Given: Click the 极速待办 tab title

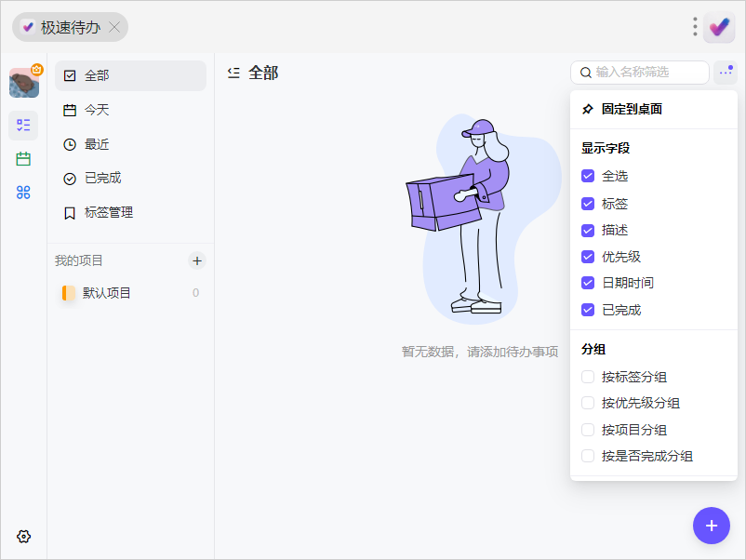Looking at the screenshot, I should [71, 28].
